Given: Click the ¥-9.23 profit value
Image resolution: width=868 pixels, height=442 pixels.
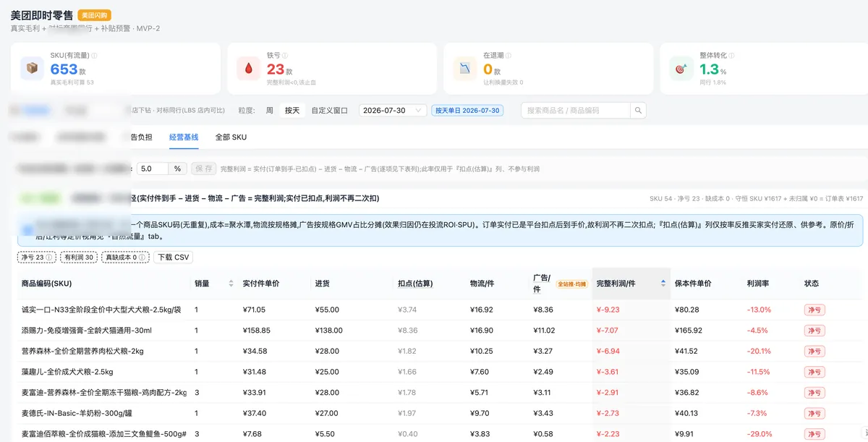Looking at the screenshot, I should tap(608, 310).
